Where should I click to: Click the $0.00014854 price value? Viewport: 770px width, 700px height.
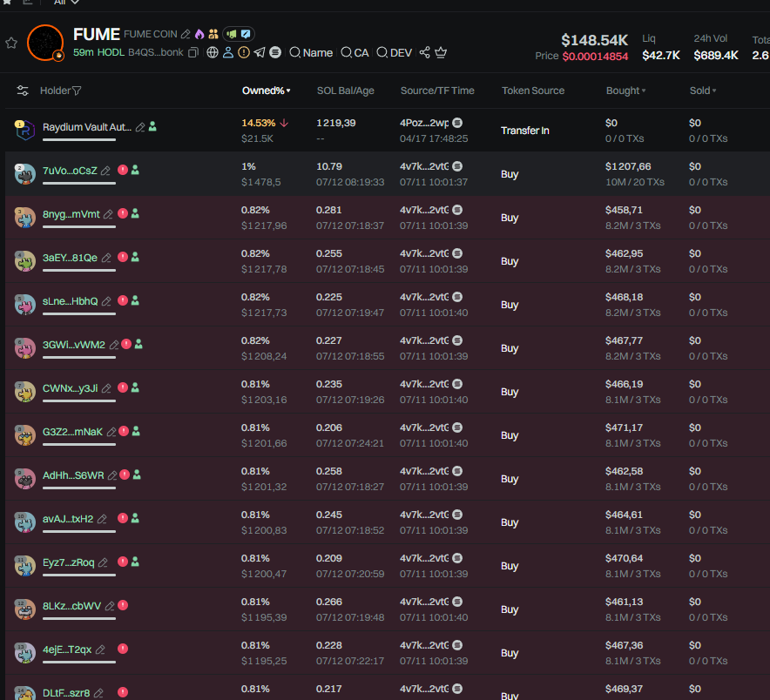[595, 57]
